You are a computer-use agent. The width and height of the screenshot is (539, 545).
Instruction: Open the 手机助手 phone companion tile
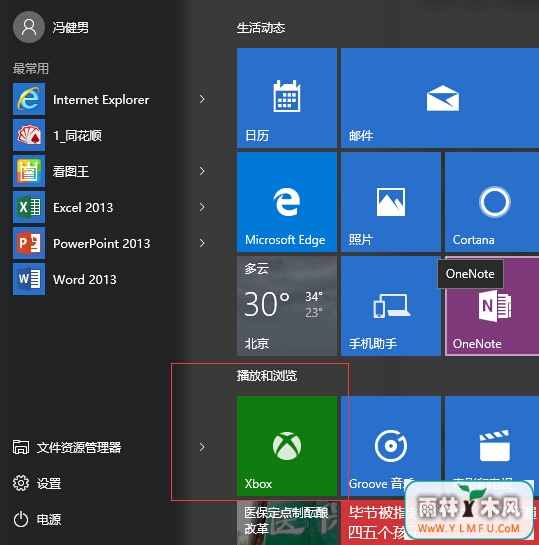point(391,306)
